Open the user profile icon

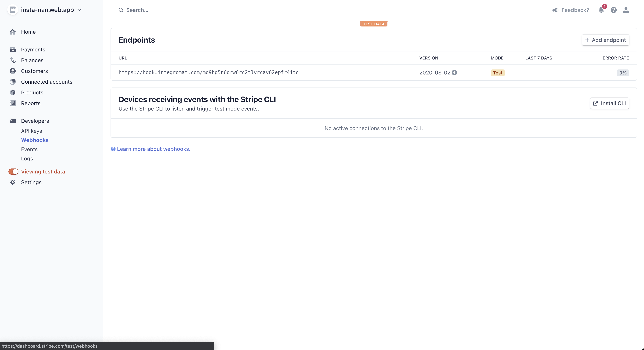tap(626, 10)
